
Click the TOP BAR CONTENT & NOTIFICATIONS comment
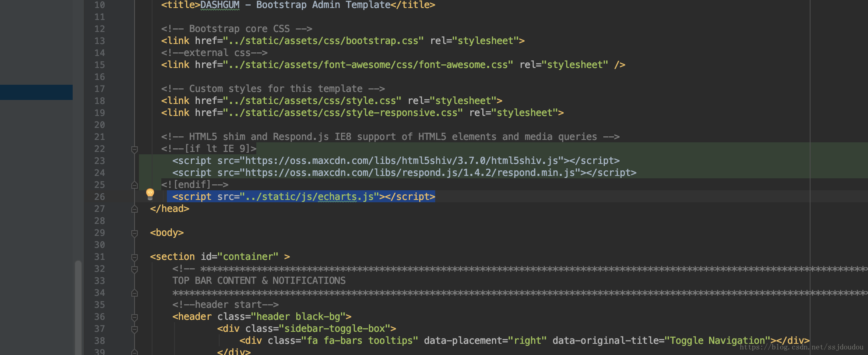[x=259, y=281]
